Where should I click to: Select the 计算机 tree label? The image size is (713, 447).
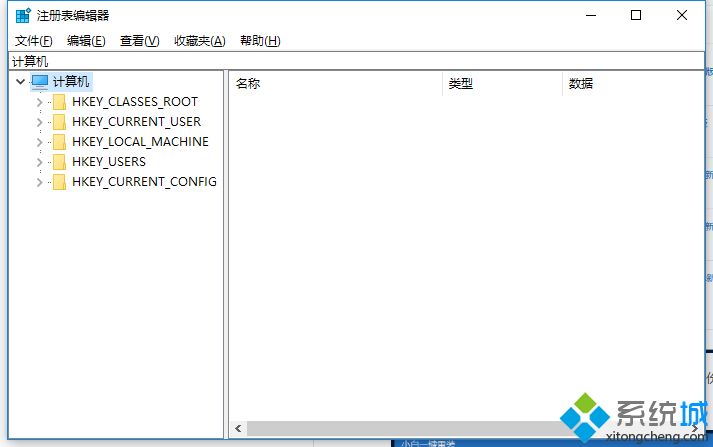(x=71, y=82)
